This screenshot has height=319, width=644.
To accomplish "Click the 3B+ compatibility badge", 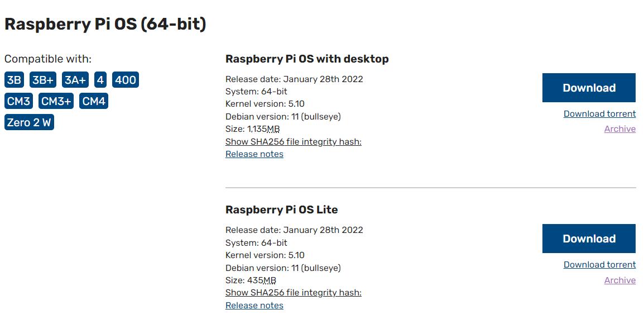I will point(43,80).
